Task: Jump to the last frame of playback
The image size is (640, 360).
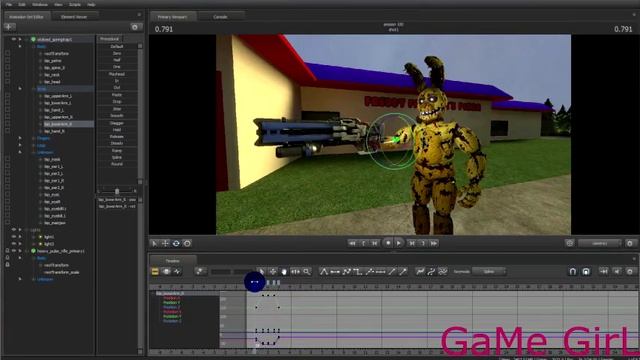Action: coord(434,243)
